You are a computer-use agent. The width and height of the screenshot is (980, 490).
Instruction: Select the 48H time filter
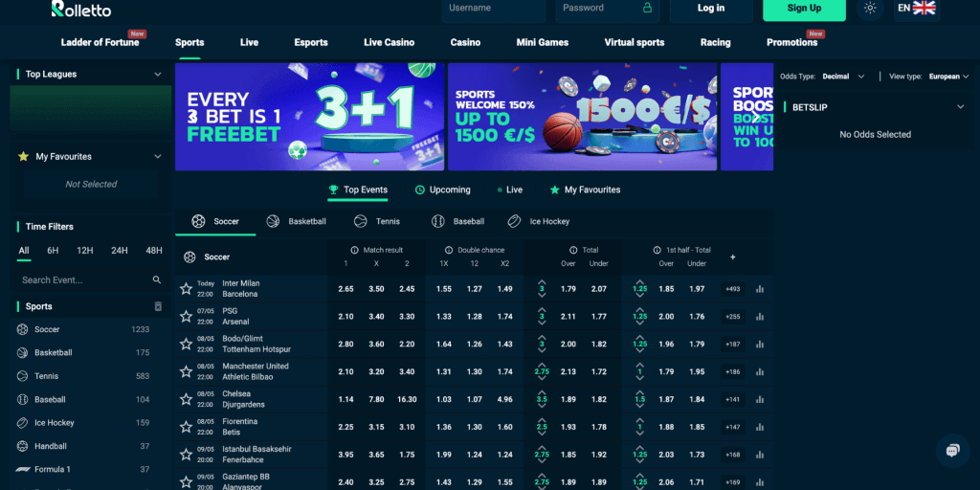click(x=154, y=251)
